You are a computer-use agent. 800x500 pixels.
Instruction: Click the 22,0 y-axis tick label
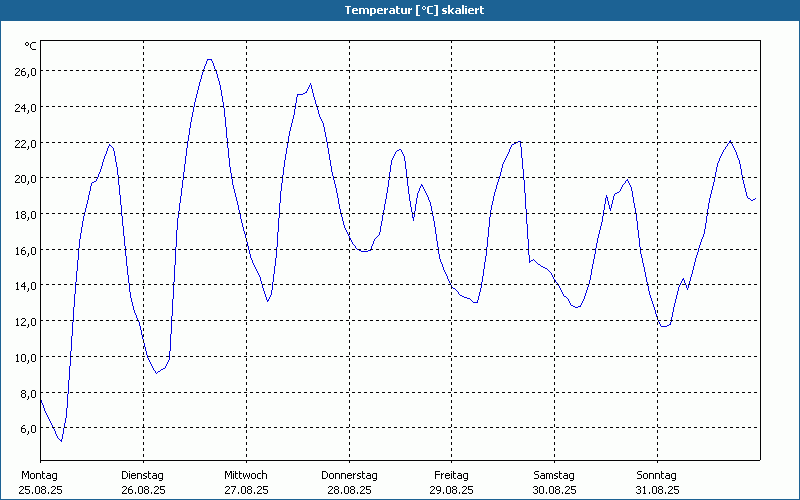coord(25,143)
